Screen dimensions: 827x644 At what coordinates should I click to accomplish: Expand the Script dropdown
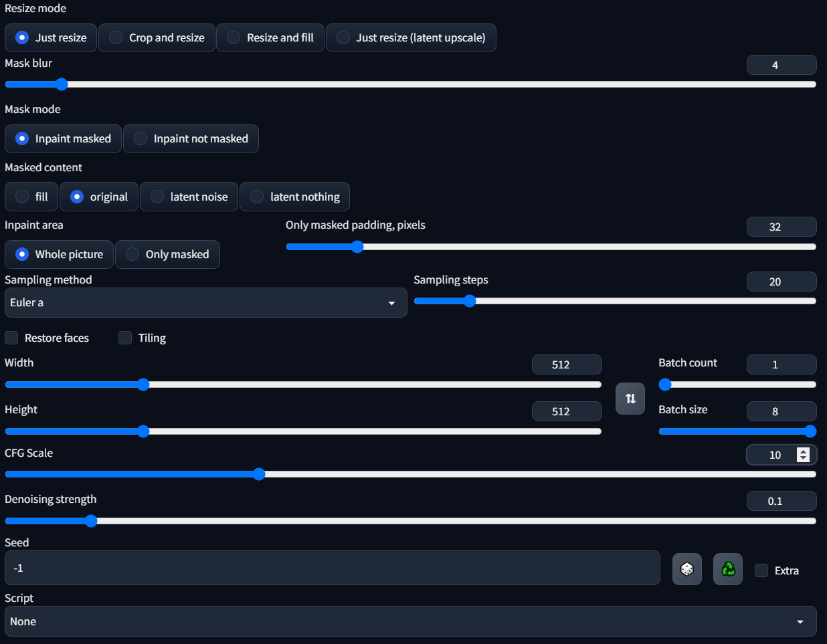click(x=409, y=621)
